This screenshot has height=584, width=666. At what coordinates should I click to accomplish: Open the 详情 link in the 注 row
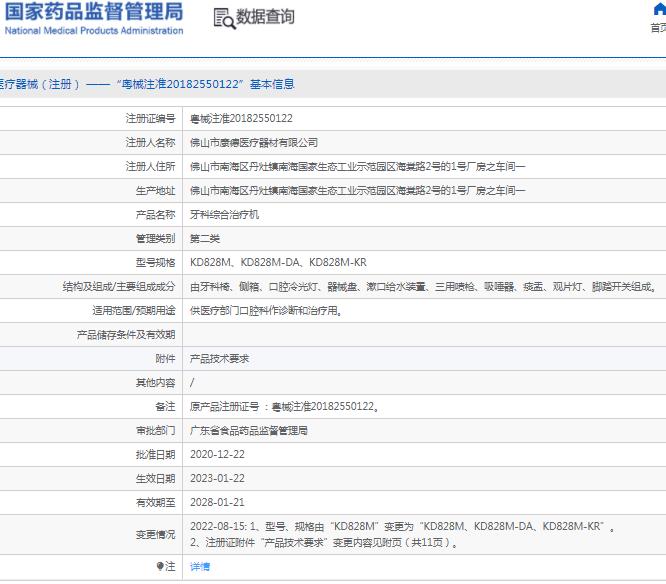200,566
